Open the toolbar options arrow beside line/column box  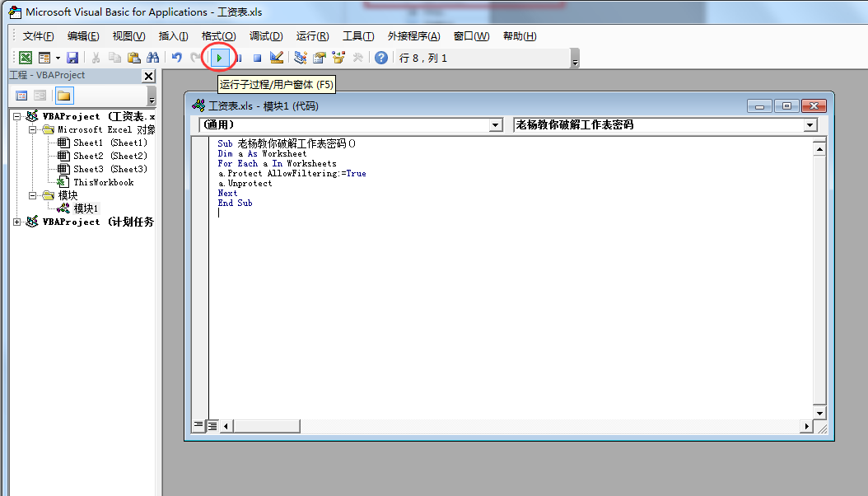point(575,58)
